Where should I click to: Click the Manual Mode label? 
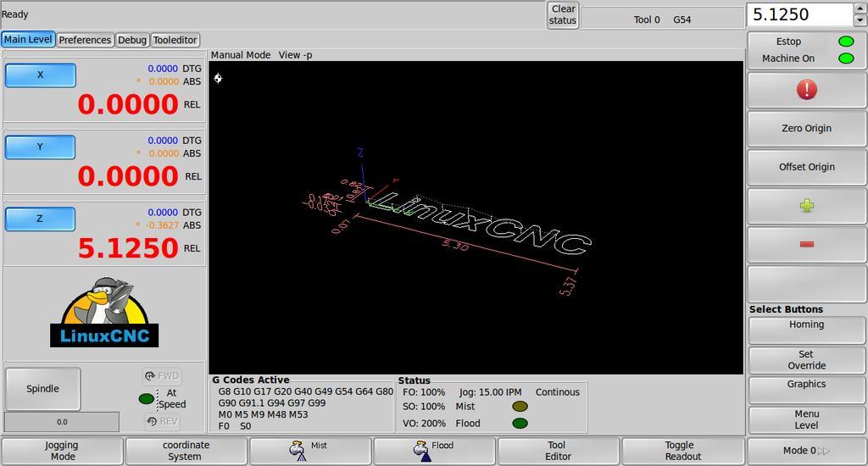point(241,55)
